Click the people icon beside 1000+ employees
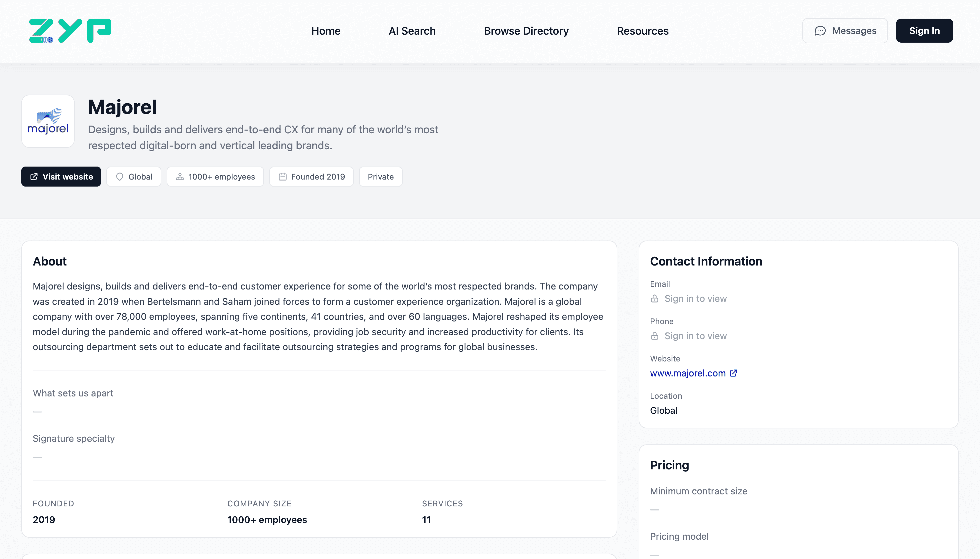This screenshot has width=980, height=559. pyautogui.click(x=180, y=177)
